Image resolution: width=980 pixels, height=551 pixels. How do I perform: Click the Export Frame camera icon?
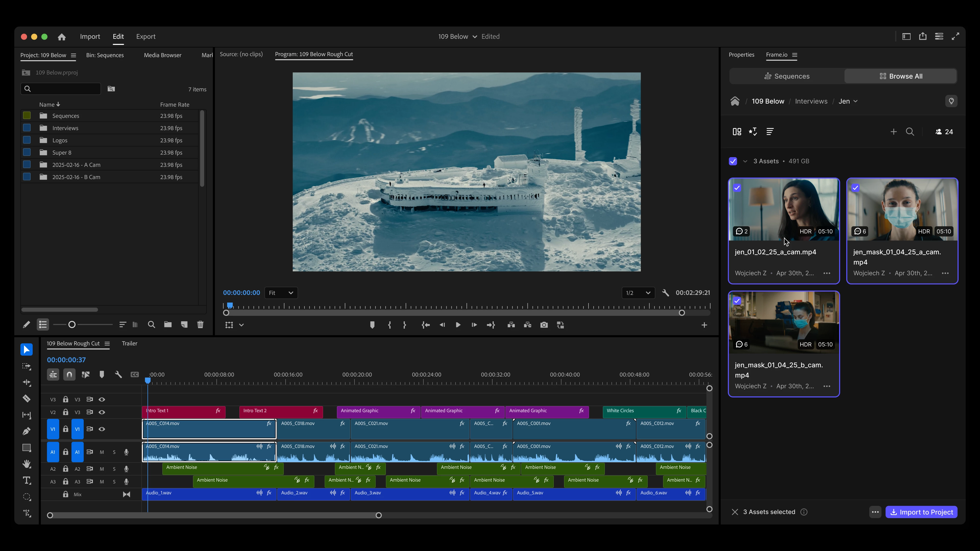click(x=544, y=325)
